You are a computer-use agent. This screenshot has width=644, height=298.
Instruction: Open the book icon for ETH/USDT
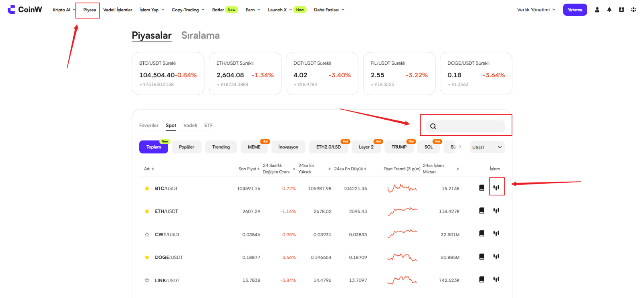[x=482, y=211]
